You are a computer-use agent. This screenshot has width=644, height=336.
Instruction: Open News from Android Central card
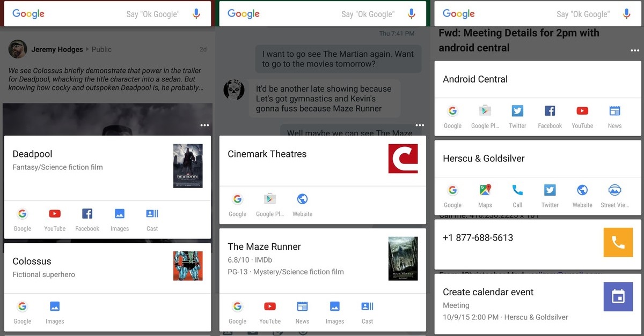[x=615, y=117]
